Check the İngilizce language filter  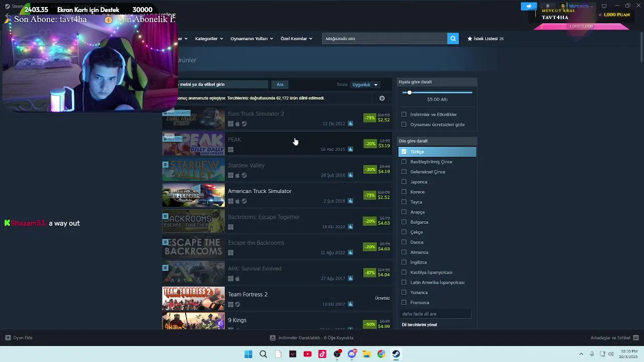[404, 262]
